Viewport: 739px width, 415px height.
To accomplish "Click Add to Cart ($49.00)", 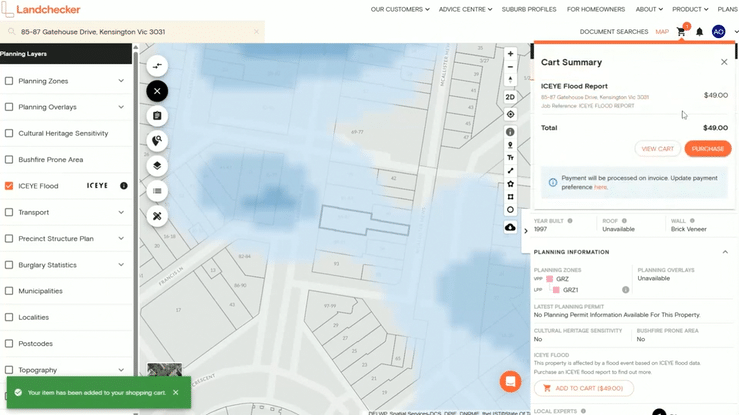I will pyautogui.click(x=583, y=388).
